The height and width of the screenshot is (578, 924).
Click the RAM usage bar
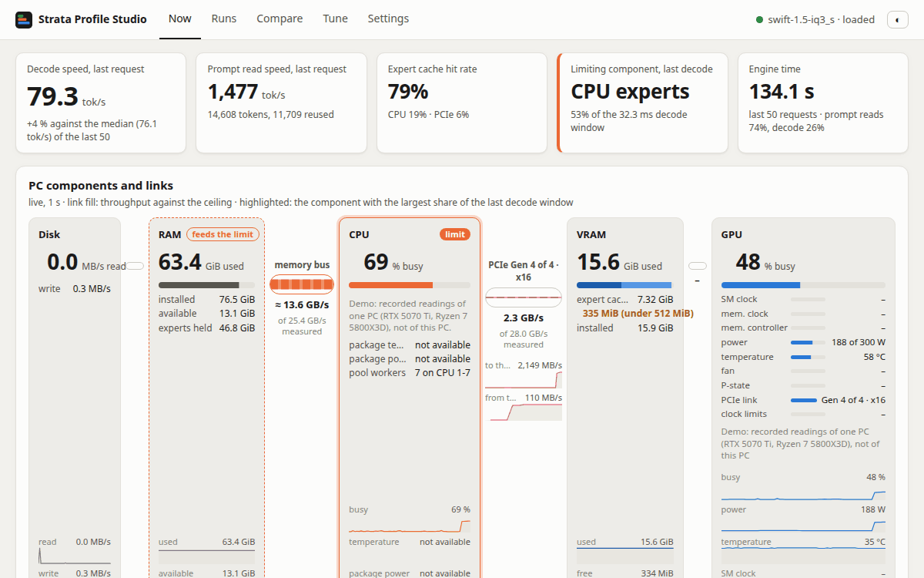(206, 285)
